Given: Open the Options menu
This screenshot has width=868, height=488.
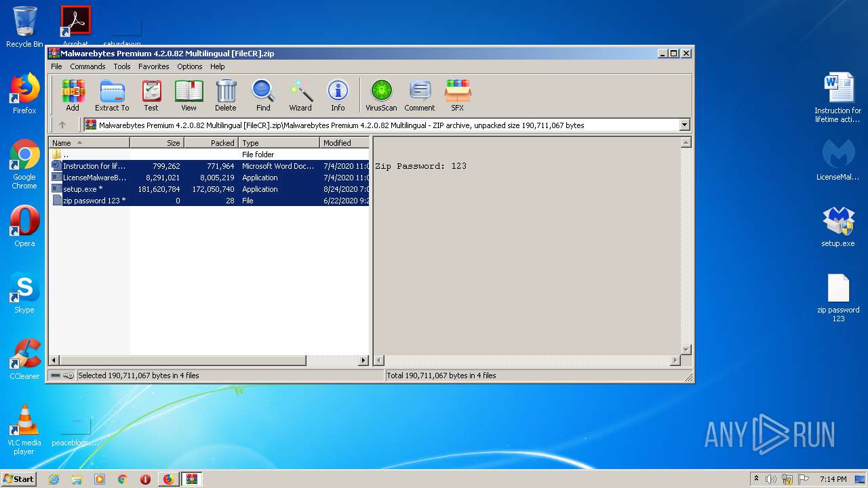Looking at the screenshot, I should [190, 66].
